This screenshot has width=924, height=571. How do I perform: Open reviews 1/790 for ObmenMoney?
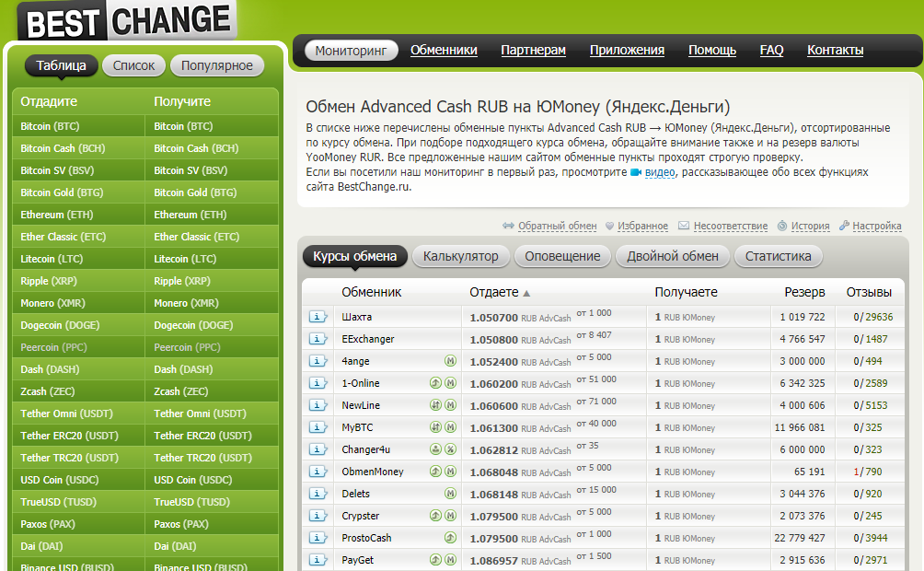868,472
